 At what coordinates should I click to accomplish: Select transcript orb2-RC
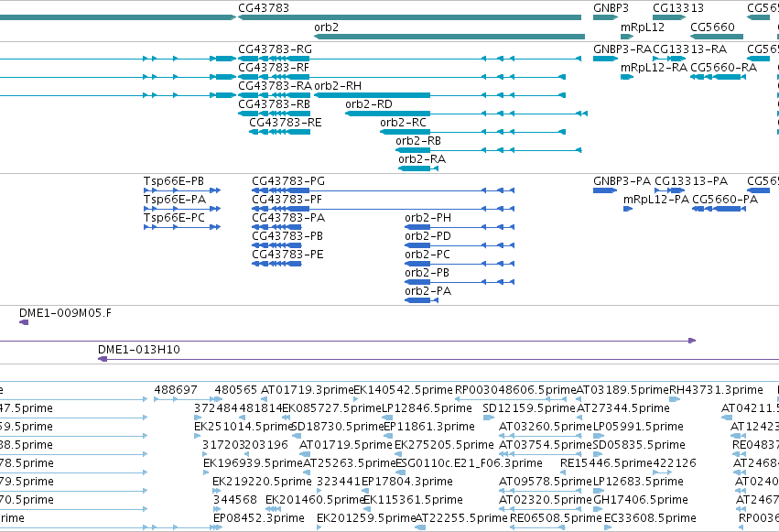pos(473,132)
